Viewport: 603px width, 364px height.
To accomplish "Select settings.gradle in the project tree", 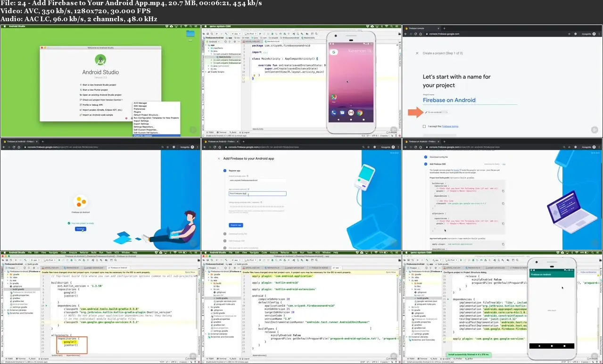I will (19, 307).
